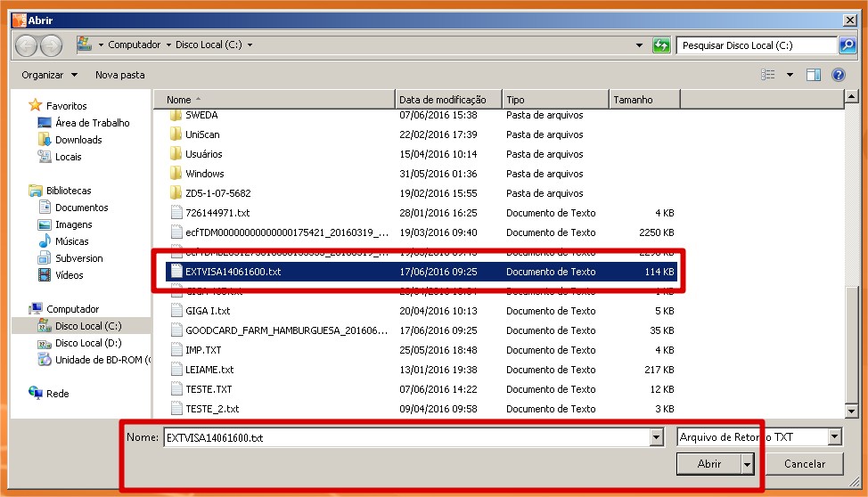The width and height of the screenshot is (868, 497).
Task: Click the refresh address bar icon
Action: pyautogui.click(x=661, y=45)
